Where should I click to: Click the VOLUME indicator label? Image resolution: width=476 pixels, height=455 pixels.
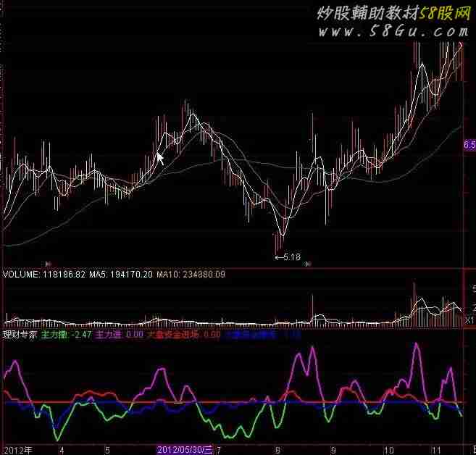coord(22,275)
